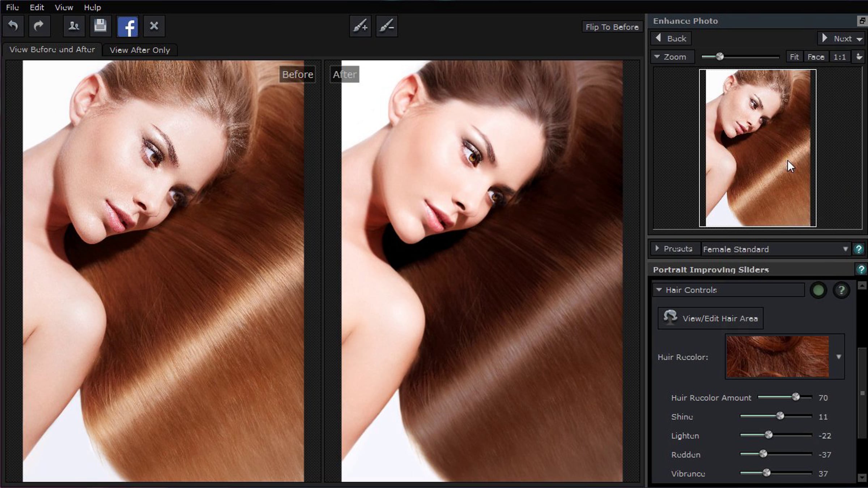Select the brush plus tool
This screenshot has height=488, width=868.
[360, 26]
